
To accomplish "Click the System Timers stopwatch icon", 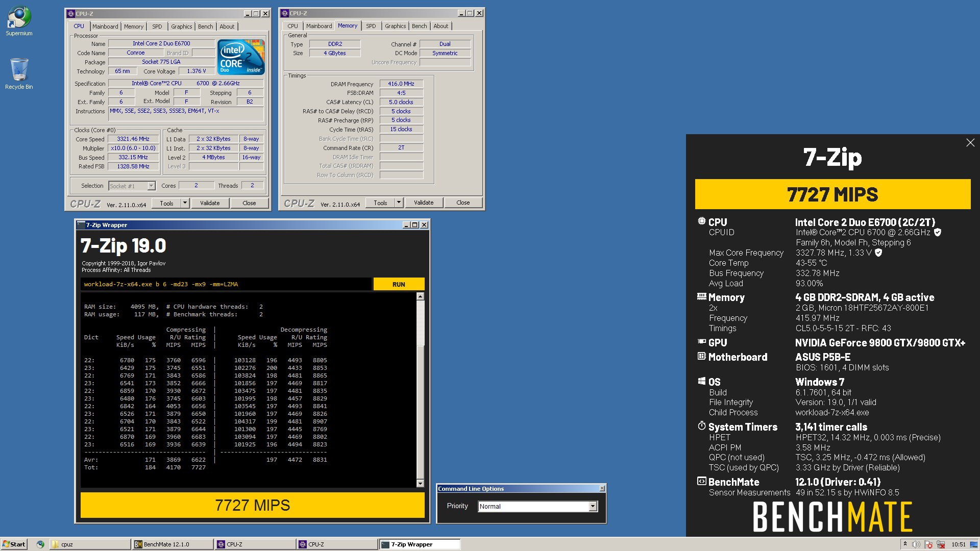I will 702,426.
